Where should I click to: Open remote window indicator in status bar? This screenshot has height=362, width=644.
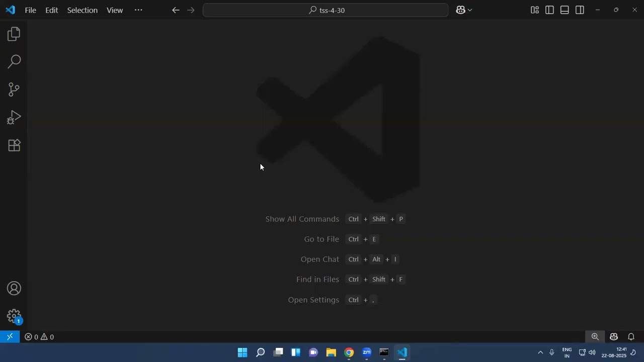(x=10, y=337)
